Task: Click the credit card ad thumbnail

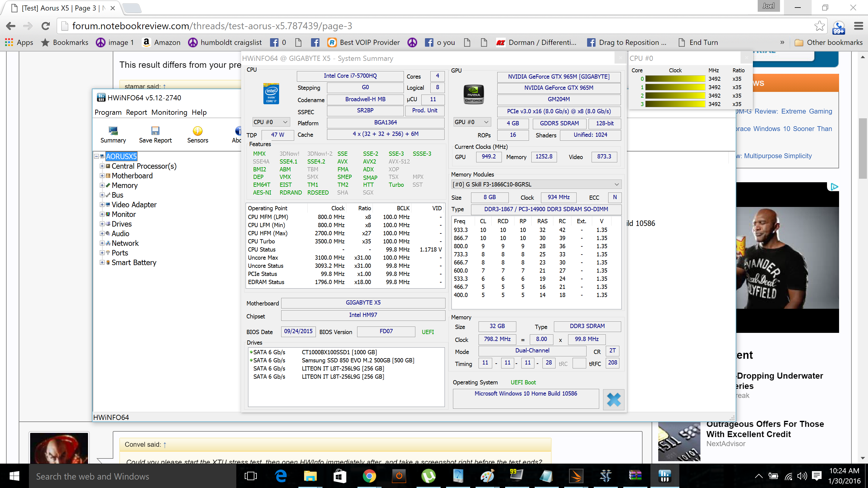Action: (x=679, y=442)
